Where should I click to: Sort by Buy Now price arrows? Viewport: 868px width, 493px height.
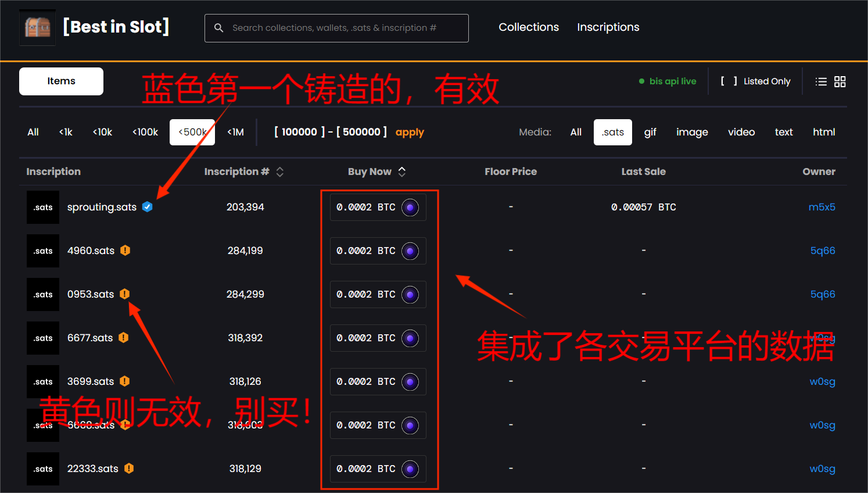[402, 172]
